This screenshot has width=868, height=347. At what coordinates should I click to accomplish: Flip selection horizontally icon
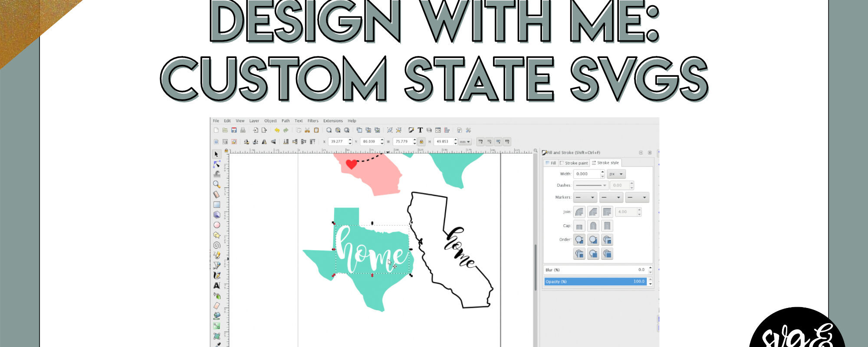(264, 142)
